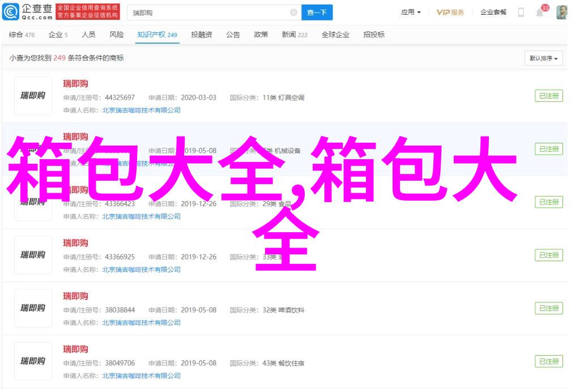This screenshot has height=392, width=571.
Task: Click the red 全国企业信用查询系统 banner badge
Action: [88, 12]
